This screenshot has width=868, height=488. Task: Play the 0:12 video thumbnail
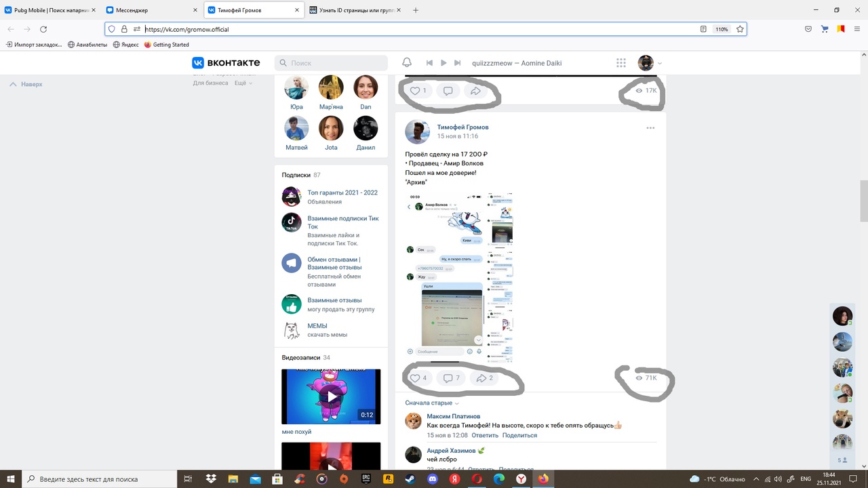(x=331, y=396)
